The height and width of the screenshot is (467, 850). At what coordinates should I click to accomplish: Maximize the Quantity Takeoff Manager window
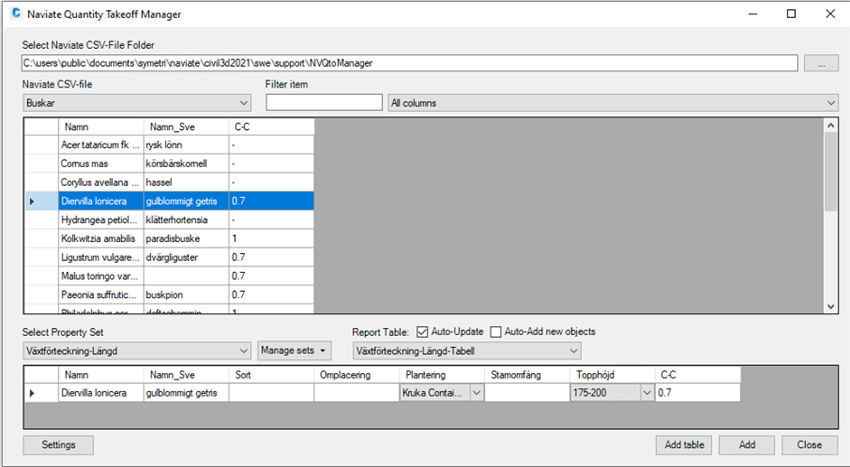791,14
